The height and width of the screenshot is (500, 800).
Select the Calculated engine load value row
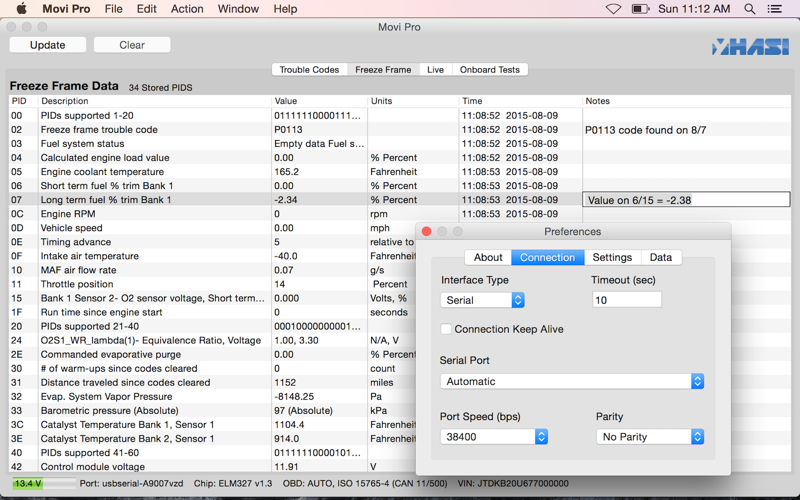[x=400, y=158]
